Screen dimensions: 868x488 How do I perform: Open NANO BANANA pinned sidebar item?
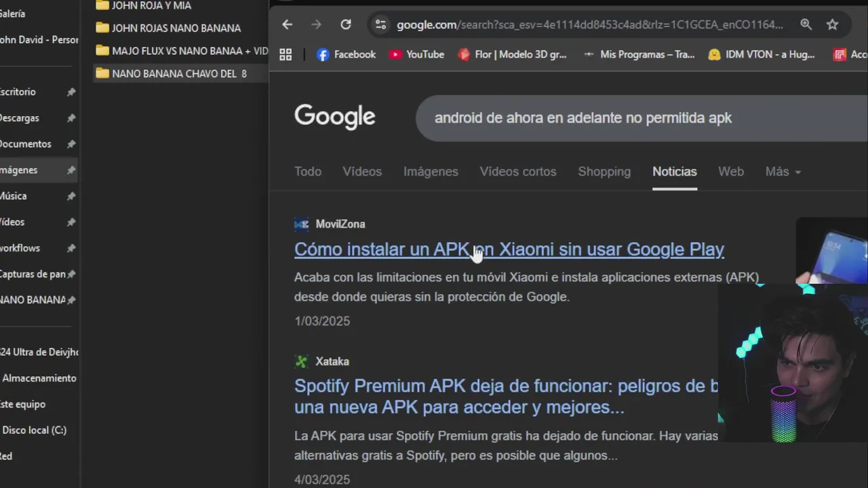[x=33, y=300]
